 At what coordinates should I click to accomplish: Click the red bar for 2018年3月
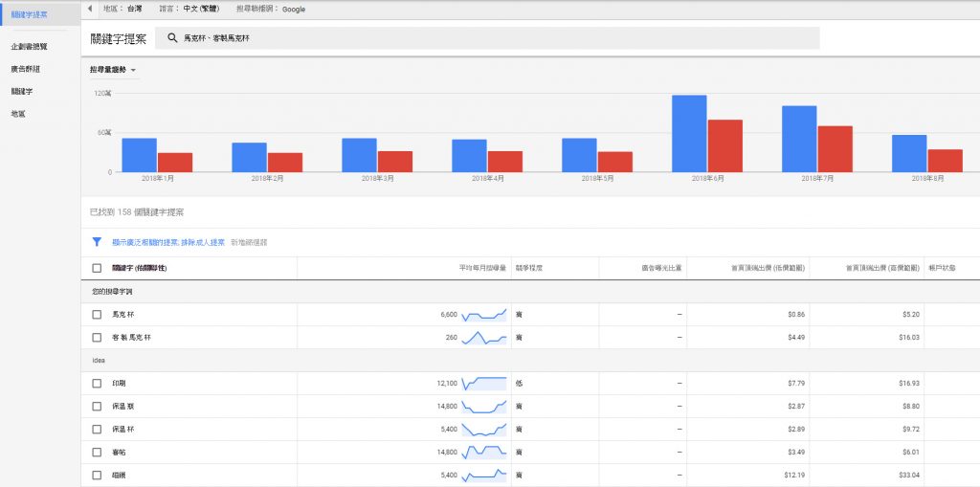coord(395,162)
